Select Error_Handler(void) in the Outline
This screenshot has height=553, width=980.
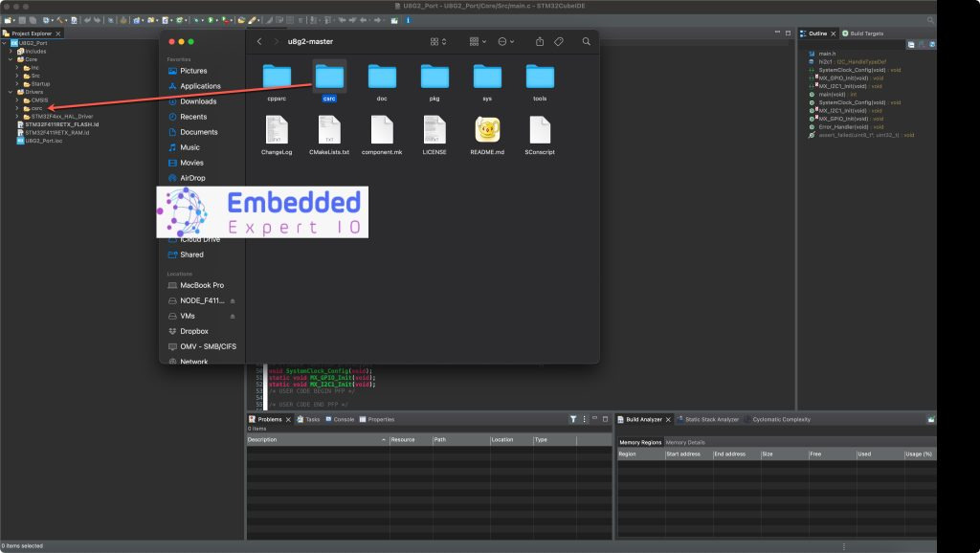coord(846,127)
